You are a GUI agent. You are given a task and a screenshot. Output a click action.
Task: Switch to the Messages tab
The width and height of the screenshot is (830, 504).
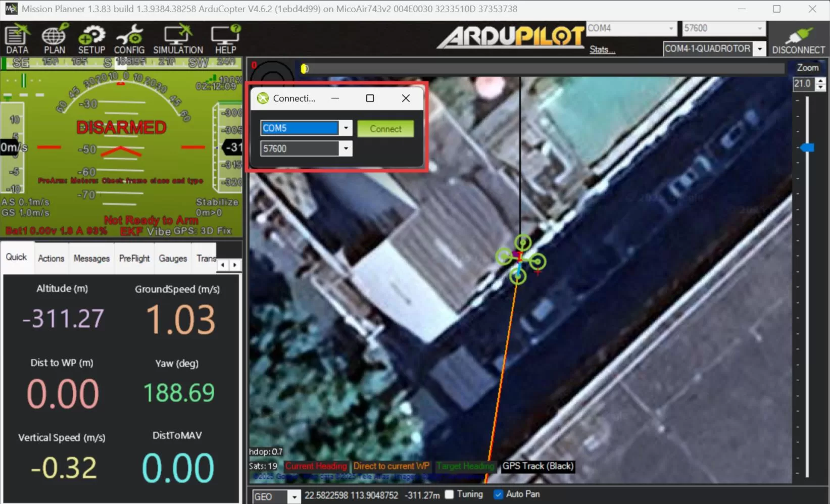click(91, 258)
